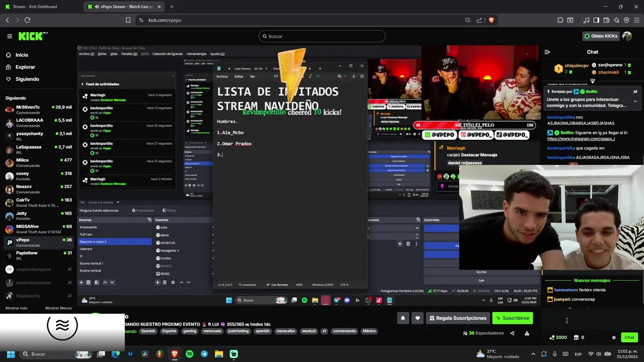Open a new browser tab

click(x=172, y=7)
